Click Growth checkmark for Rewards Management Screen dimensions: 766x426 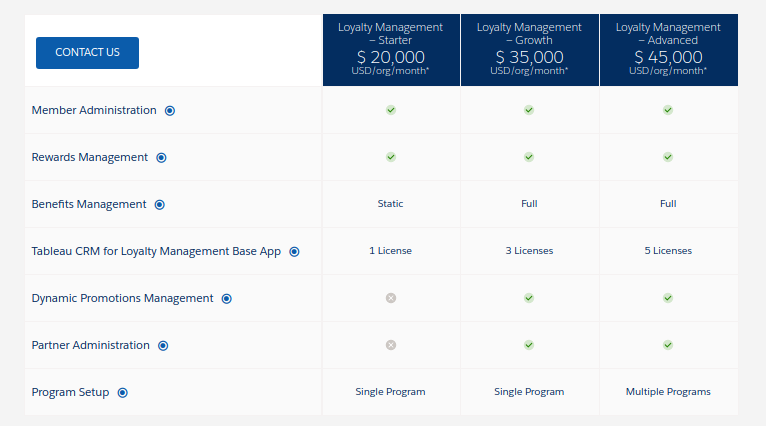point(529,157)
